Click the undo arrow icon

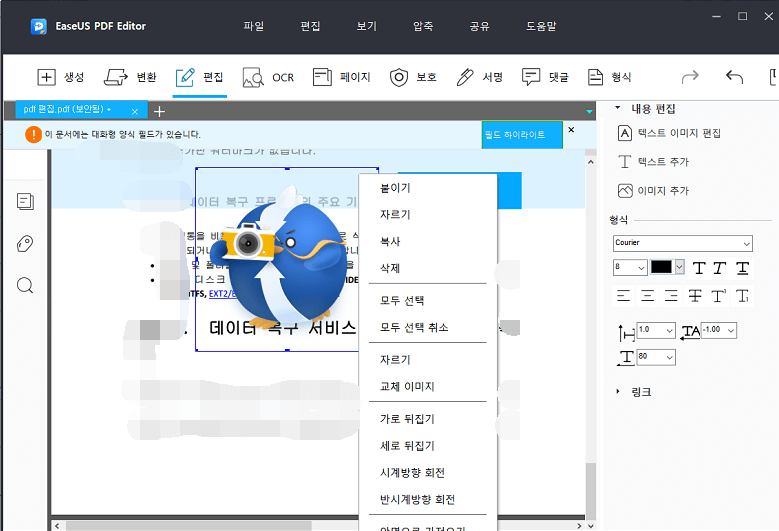pos(734,77)
